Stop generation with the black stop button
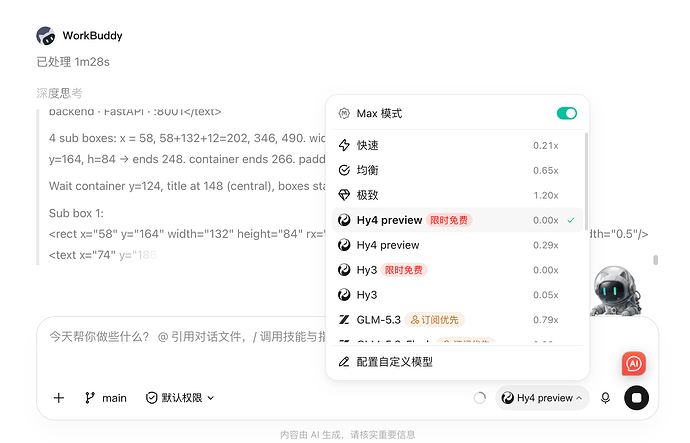Image resolution: width=690 pixels, height=443 pixels. 636,398
